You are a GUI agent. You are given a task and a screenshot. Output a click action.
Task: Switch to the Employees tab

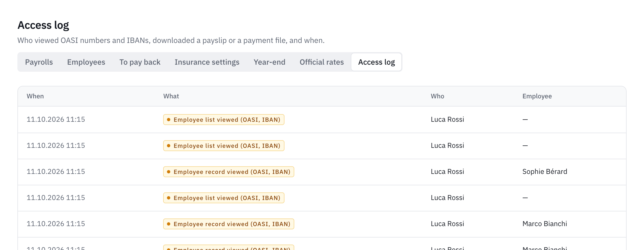[86, 62]
